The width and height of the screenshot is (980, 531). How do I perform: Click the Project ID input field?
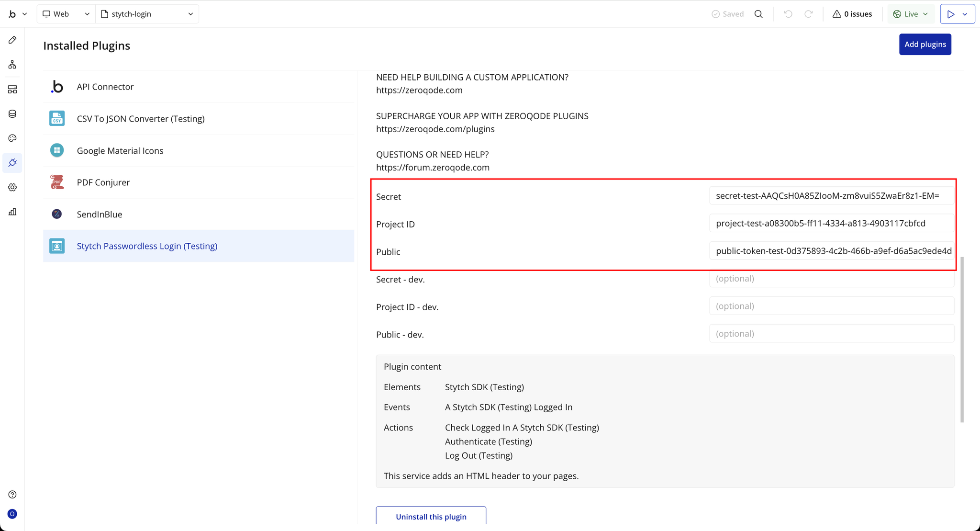831,224
